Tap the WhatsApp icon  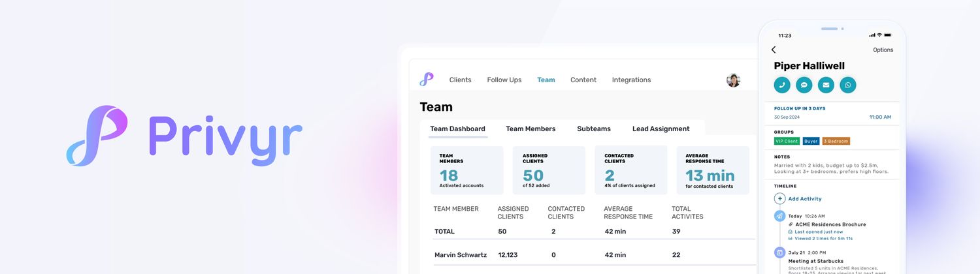848,85
